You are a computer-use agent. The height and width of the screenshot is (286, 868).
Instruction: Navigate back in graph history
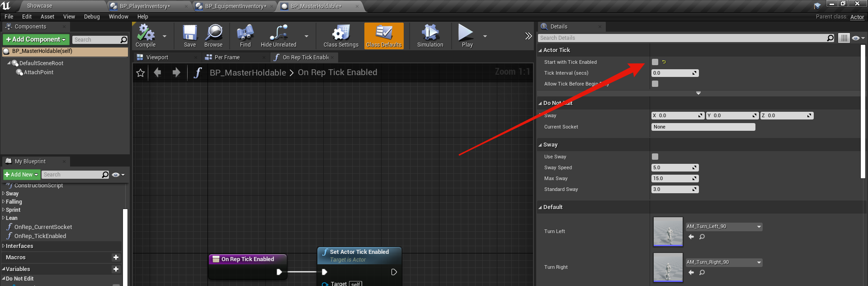pos(157,72)
